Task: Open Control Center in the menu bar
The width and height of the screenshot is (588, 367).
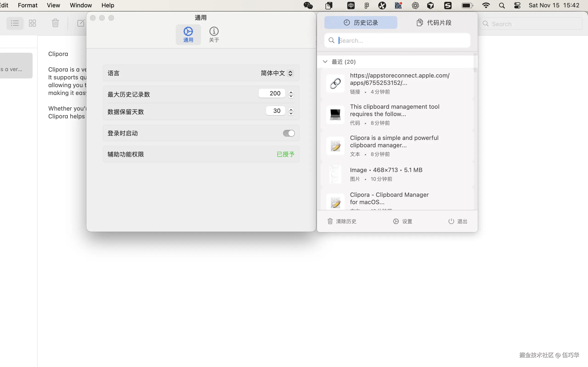Action: click(x=517, y=5)
